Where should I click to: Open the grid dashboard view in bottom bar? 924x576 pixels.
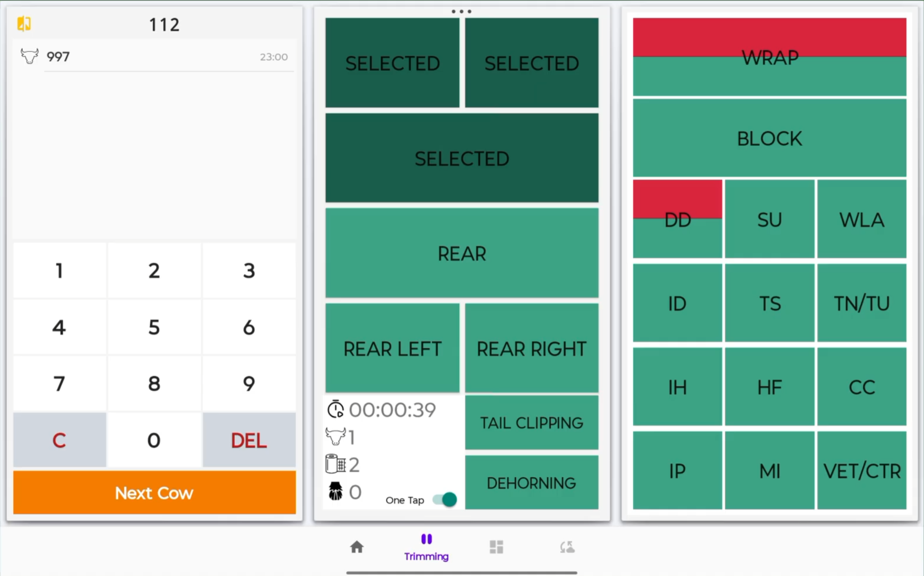click(x=496, y=547)
